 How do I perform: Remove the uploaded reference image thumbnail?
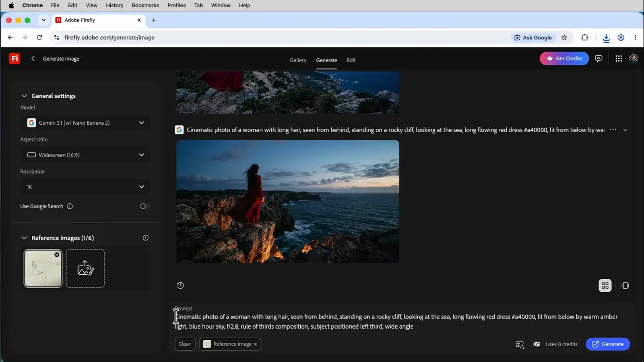pyautogui.click(x=57, y=255)
